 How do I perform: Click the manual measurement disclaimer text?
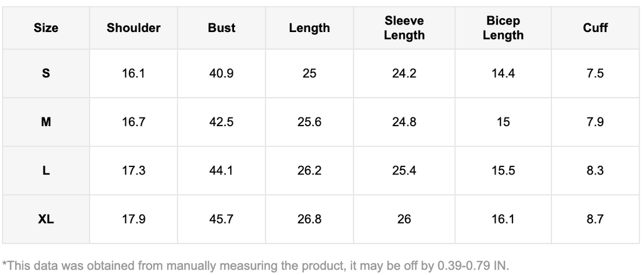tap(255, 265)
